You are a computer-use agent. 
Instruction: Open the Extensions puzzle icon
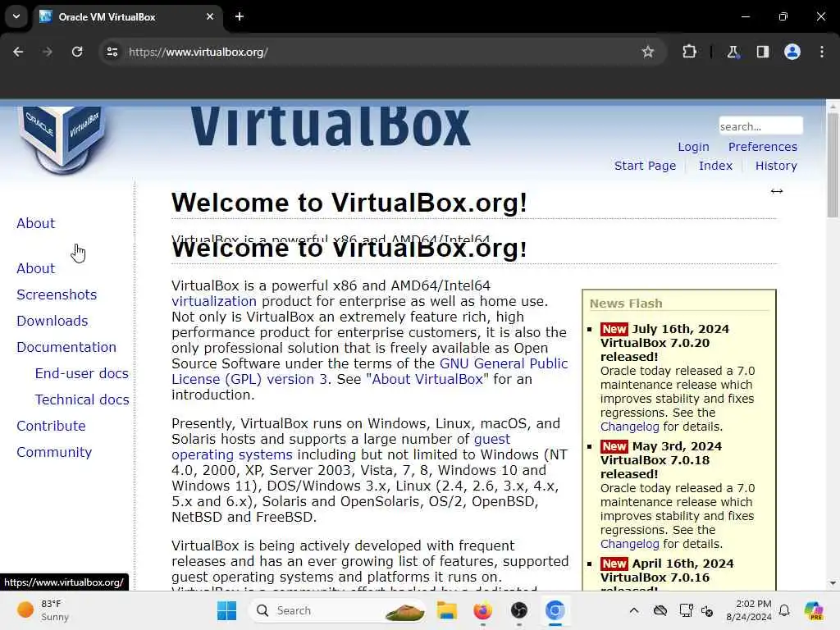689,52
